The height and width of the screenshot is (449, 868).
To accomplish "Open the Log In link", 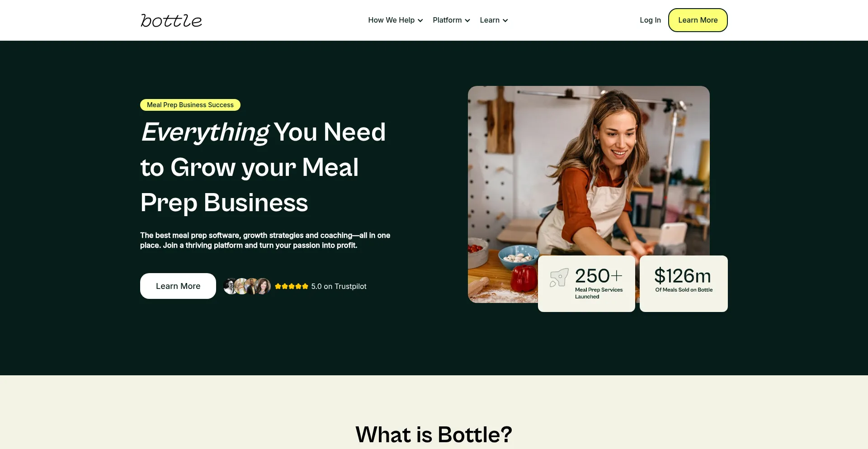I will pos(650,20).
